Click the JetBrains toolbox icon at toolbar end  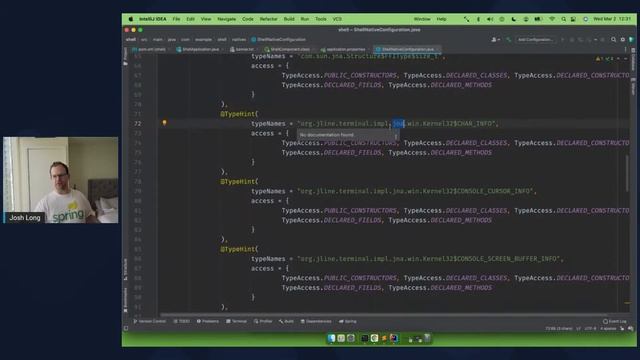click(x=631, y=40)
